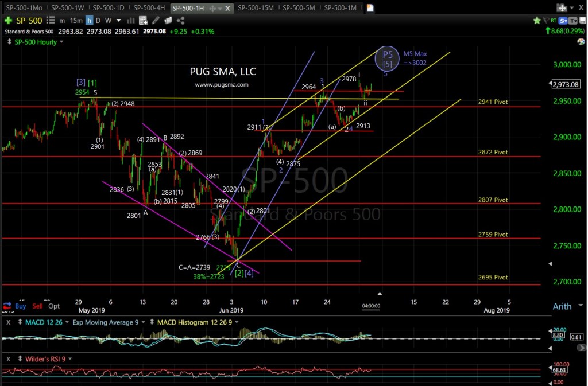Toggle the h hourly interval button
The width and height of the screenshot is (588, 386).
click(89, 21)
